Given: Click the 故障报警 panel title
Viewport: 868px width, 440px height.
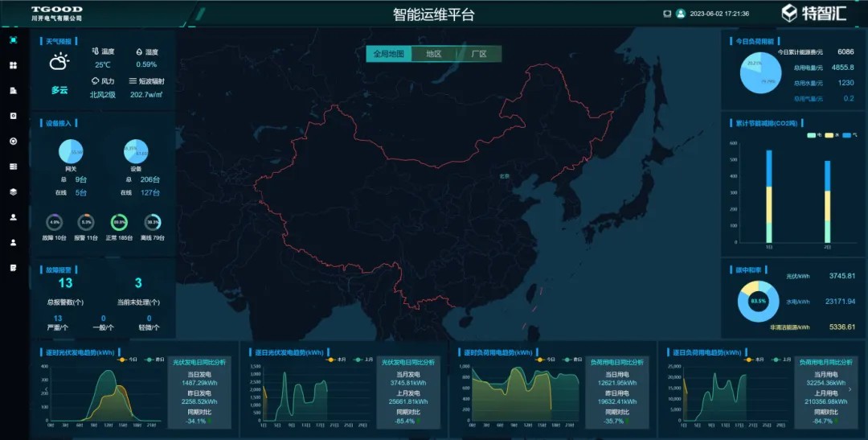Looking at the screenshot, I should (58, 270).
